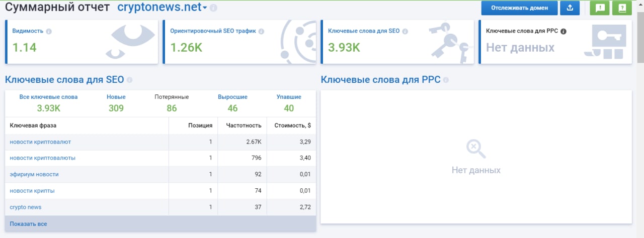The width and height of the screenshot is (644, 238).
Task: Open keyword link новости криптовалют
Action: (x=40, y=142)
